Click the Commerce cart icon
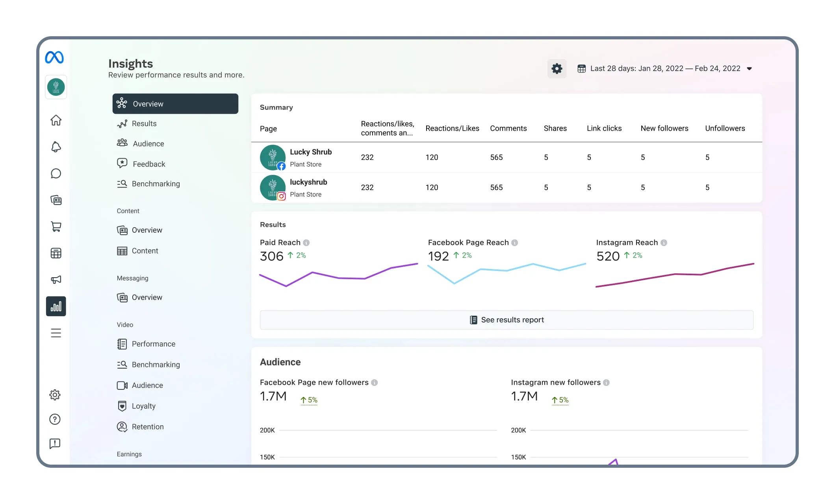The height and width of the screenshot is (504, 835). click(56, 227)
